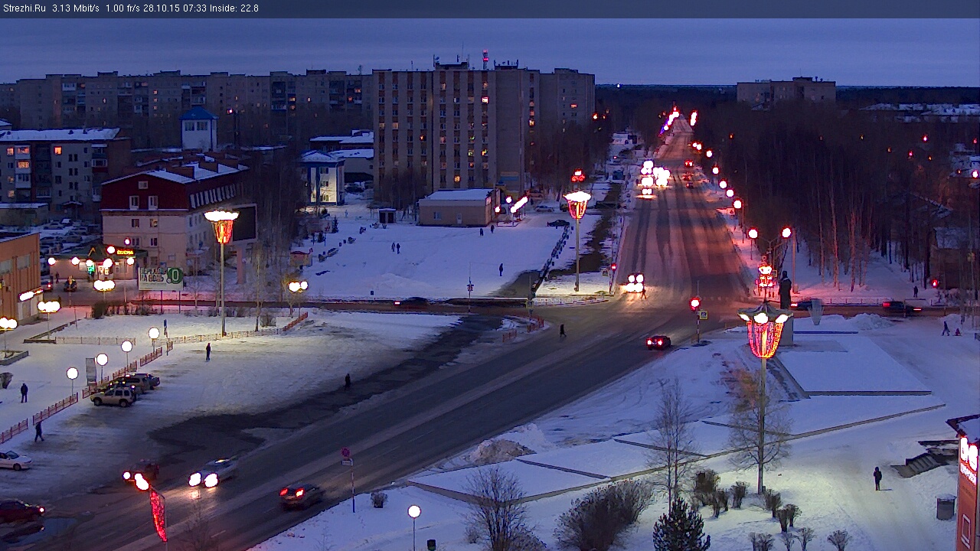The width and height of the screenshot is (980, 551).
Task: Select the 28.10.15 date stamp
Action: tap(162, 8)
